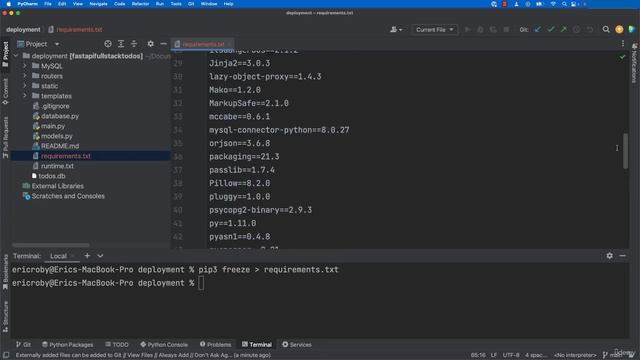Open the Commit tool window sidebar
The height and width of the screenshot is (360, 640).
coord(5,91)
